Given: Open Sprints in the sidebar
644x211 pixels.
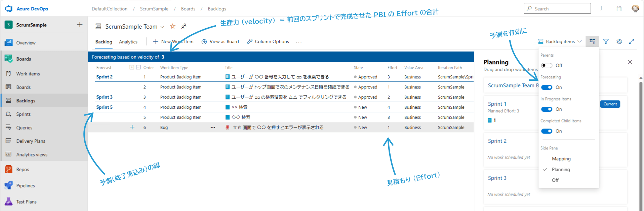Looking at the screenshot, I should [23, 114].
